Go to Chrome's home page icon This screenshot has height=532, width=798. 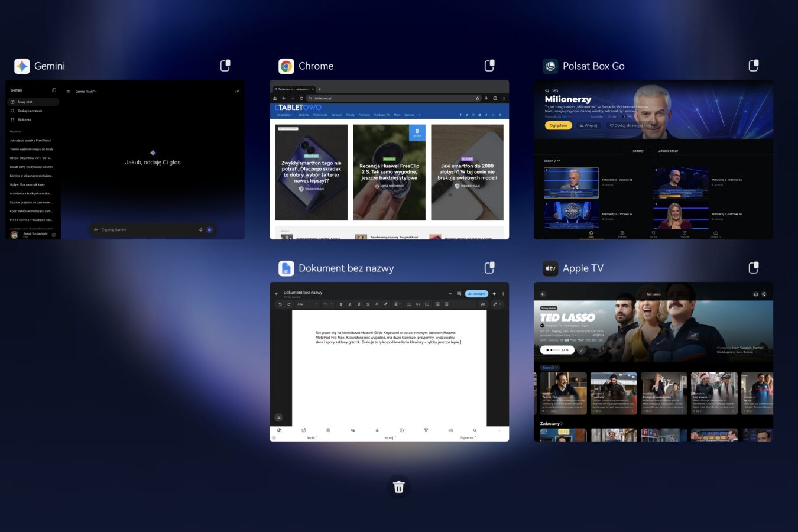click(275, 98)
